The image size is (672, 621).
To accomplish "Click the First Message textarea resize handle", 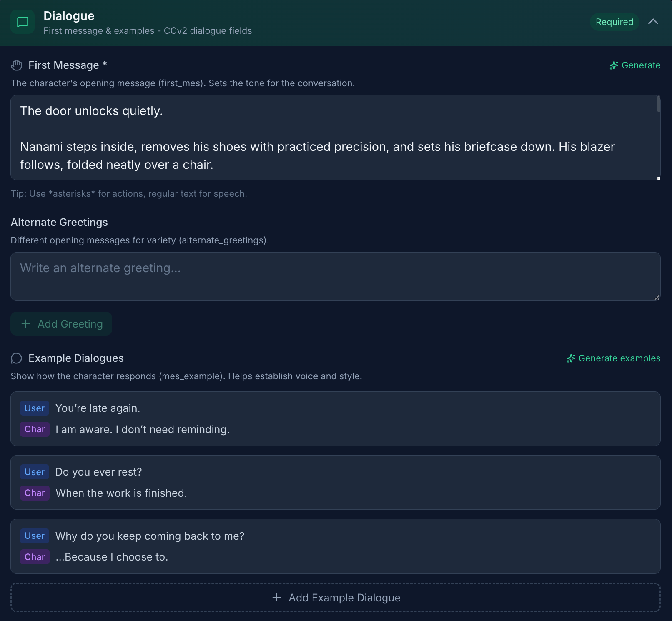I will pos(659,178).
